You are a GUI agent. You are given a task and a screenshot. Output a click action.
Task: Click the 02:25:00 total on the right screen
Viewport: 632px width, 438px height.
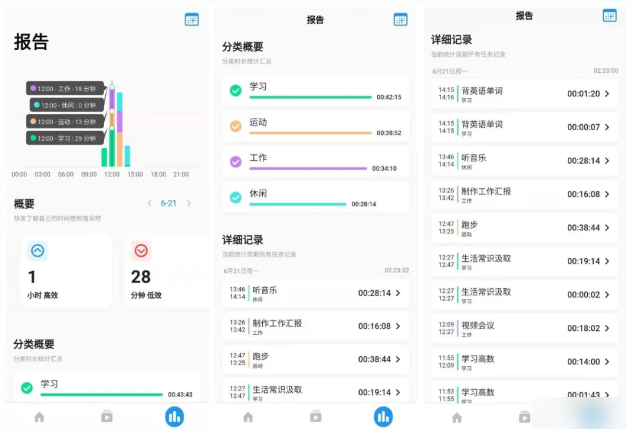coord(605,71)
